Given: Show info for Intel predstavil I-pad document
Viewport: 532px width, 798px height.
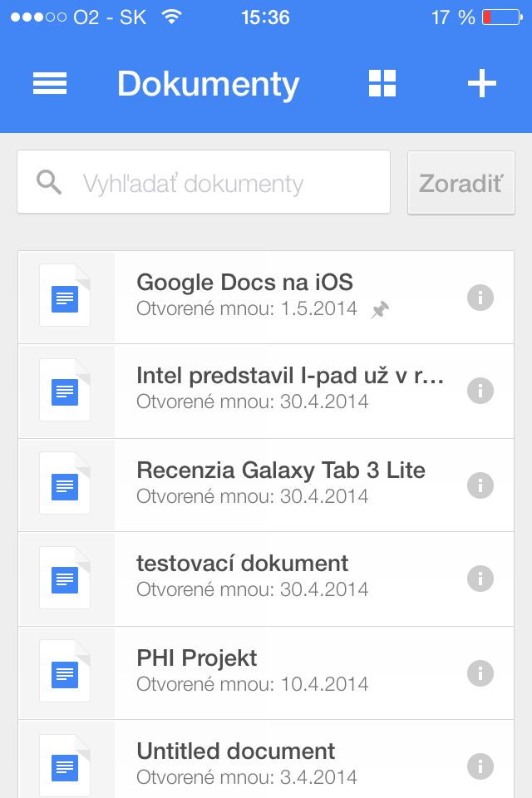Looking at the screenshot, I should pyautogui.click(x=480, y=391).
